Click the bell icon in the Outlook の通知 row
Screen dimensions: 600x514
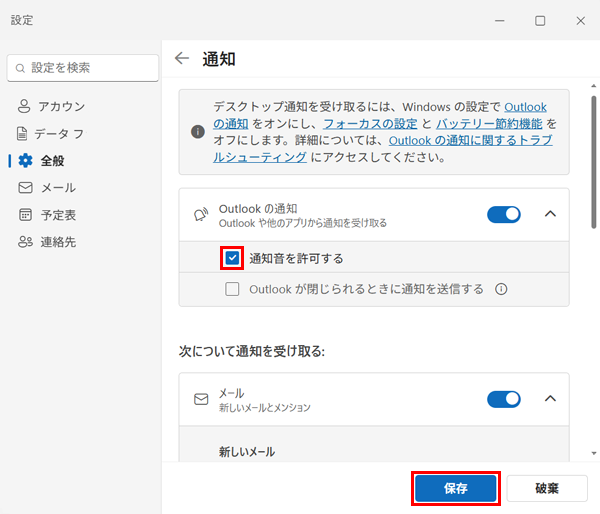pos(201,215)
